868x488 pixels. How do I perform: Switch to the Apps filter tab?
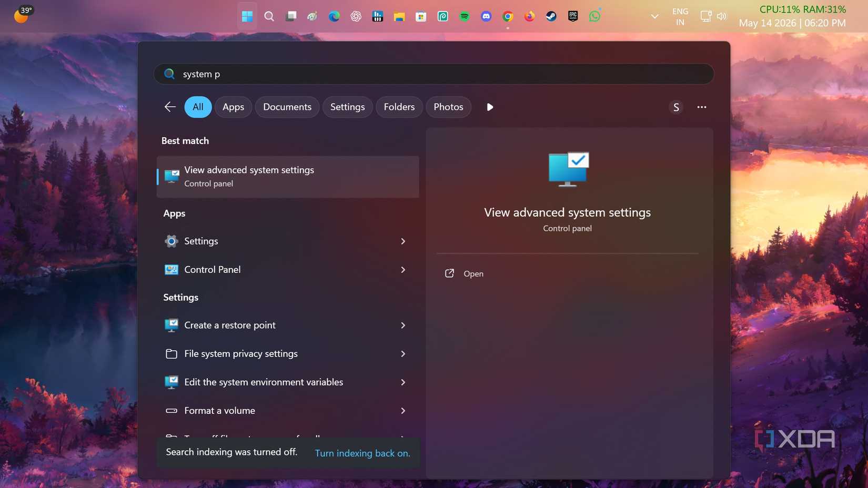coord(233,107)
